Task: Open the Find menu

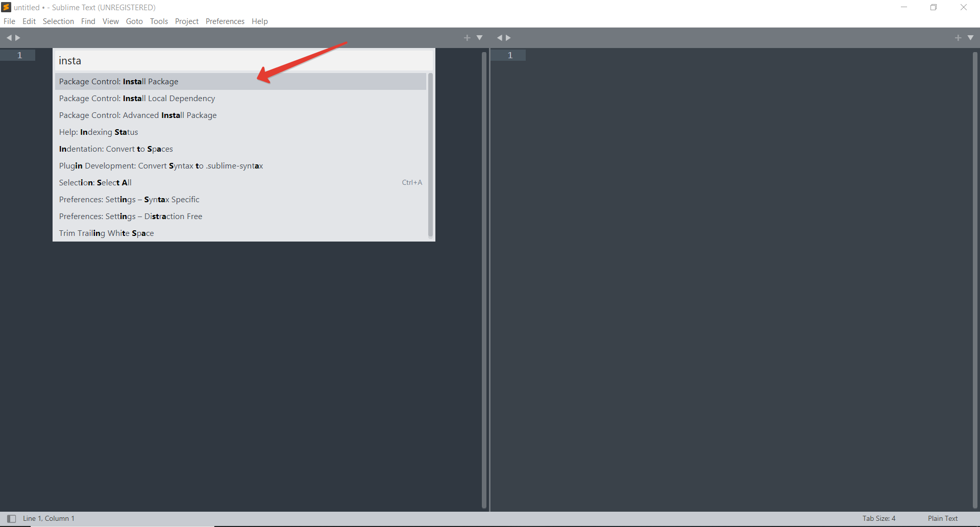Action: 88,21
